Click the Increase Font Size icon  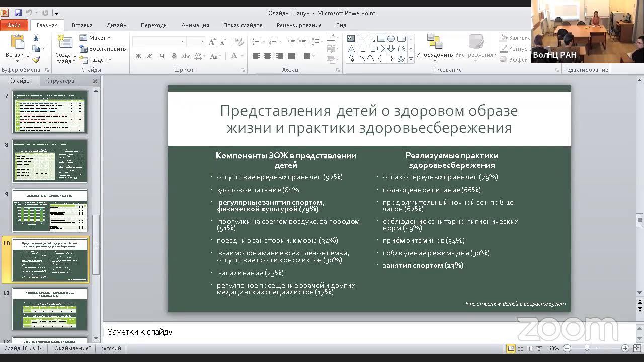212,42
